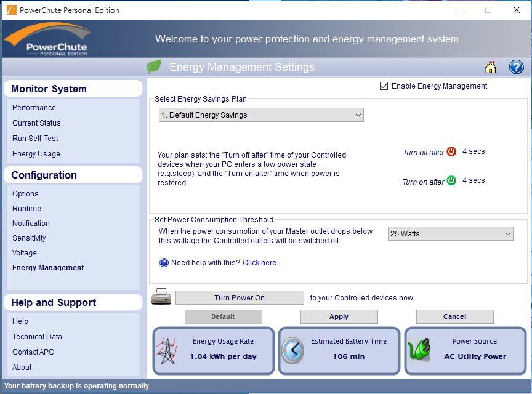Image resolution: width=532 pixels, height=394 pixels.
Task: Click the green leaf Energy Management icon
Action: (154, 66)
